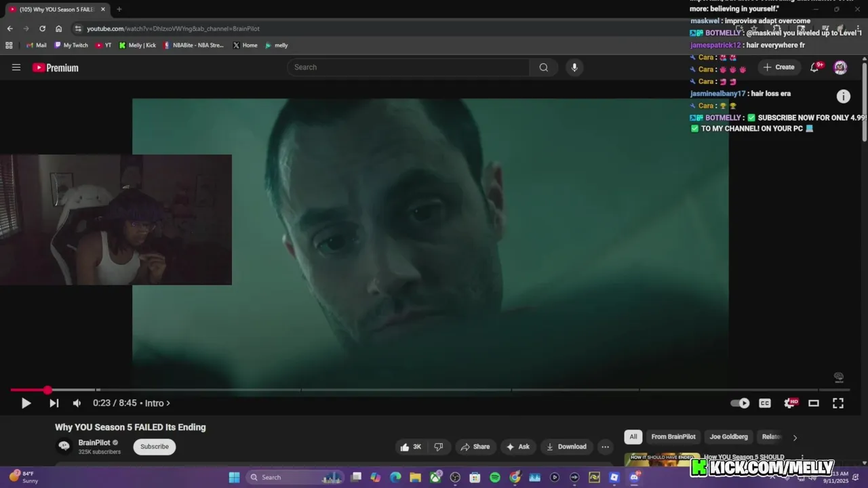Image resolution: width=868 pixels, height=488 pixels.
Task: Open more actions three-dot menu
Action: (x=605, y=447)
